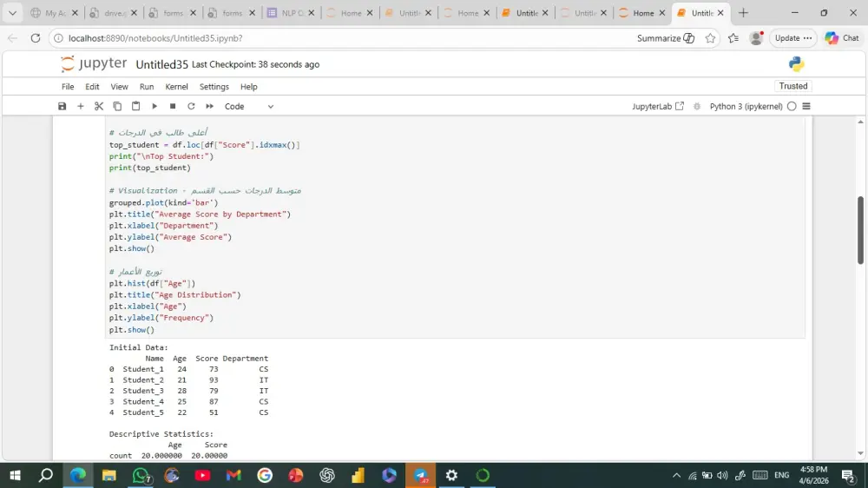This screenshot has height=488, width=868.
Task: Open the View menu
Action: pyautogui.click(x=119, y=87)
